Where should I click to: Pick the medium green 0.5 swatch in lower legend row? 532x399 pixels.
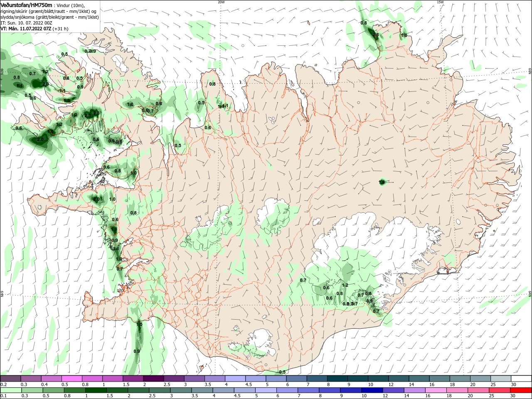(x=54, y=390)
